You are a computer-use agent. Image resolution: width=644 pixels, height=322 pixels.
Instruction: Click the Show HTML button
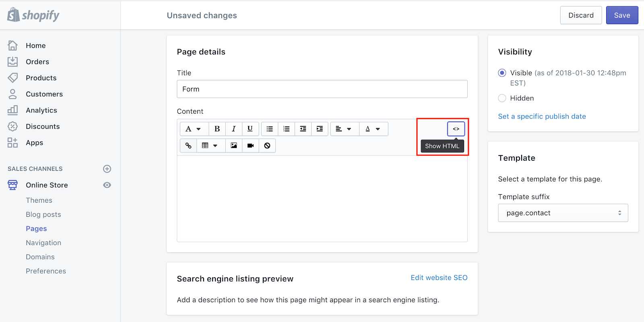click(456, 129)
